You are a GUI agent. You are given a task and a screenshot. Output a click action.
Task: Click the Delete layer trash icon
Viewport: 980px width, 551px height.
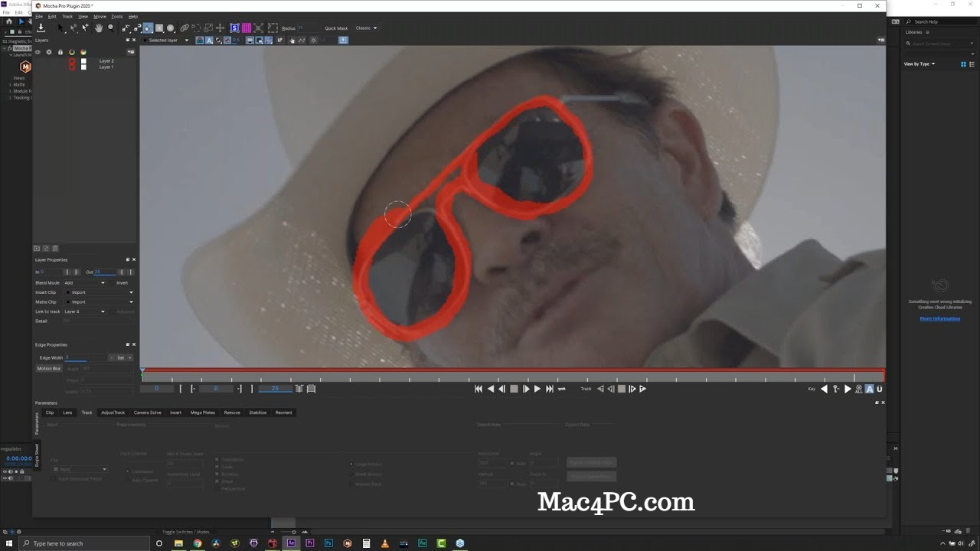pos(55,248)
